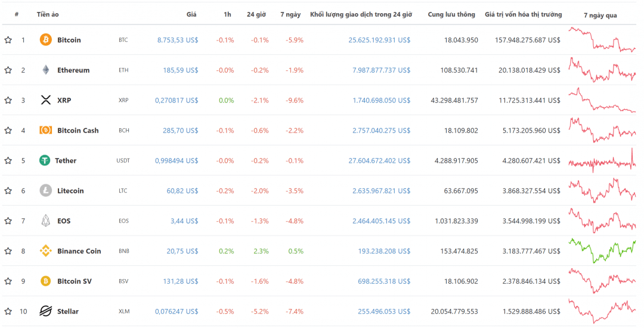Open Tether 7-day sparkline chart
This screenshot has height=328, width=644.
pos(602,160)
